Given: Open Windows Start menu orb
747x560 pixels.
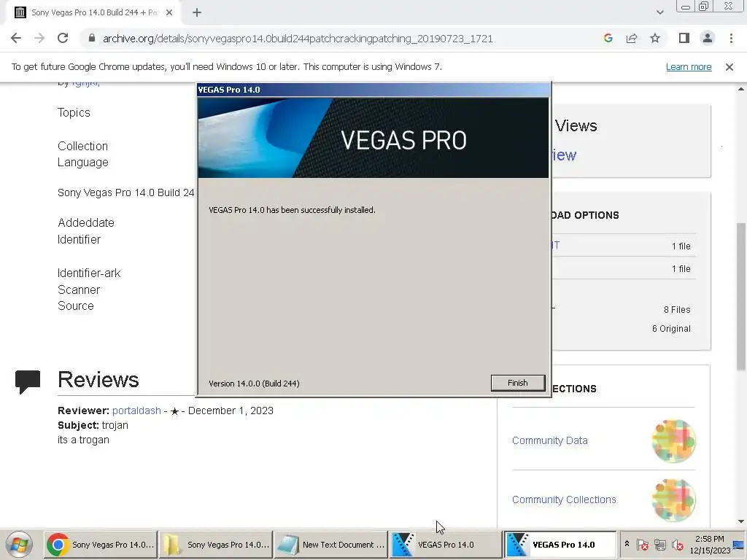Looking at the screenshot, I should pos(20,544).
